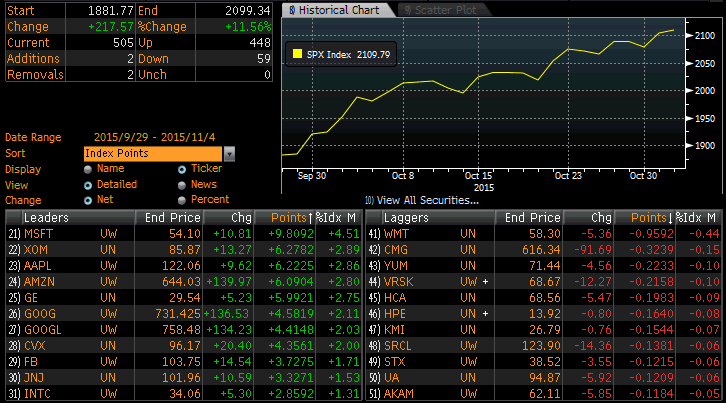Click the yellow SPX Index legend swatch
Image resolution: width=726 pixels, height=403 pixels.
coord(298,54)
